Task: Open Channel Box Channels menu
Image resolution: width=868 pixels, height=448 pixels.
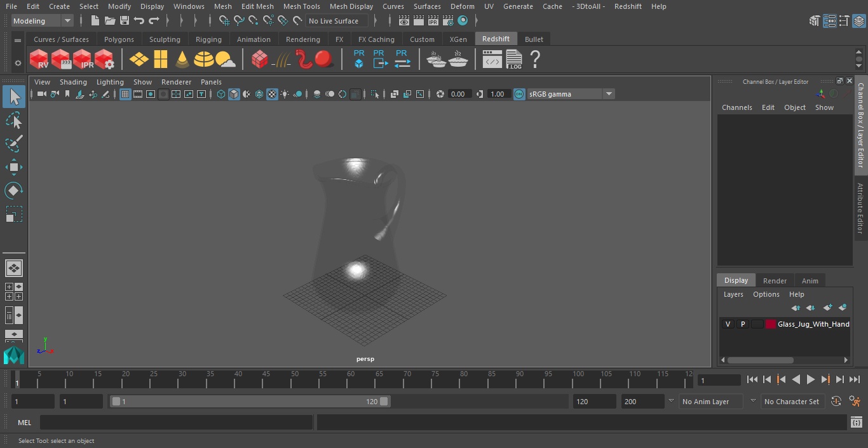Action: click(x=736, y=107)
